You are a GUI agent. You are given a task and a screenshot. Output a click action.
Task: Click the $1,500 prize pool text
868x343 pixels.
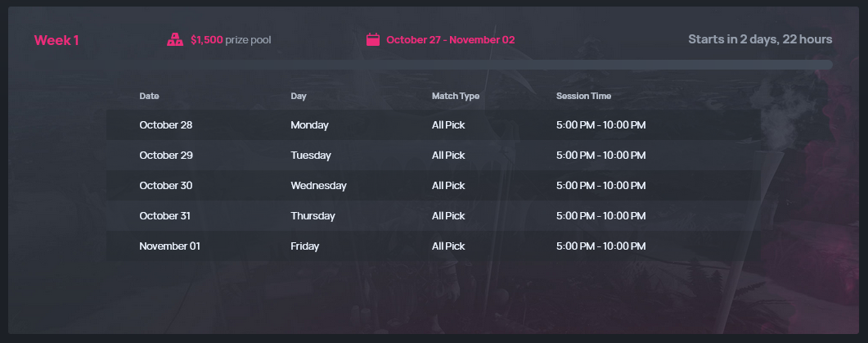[231, 40]
